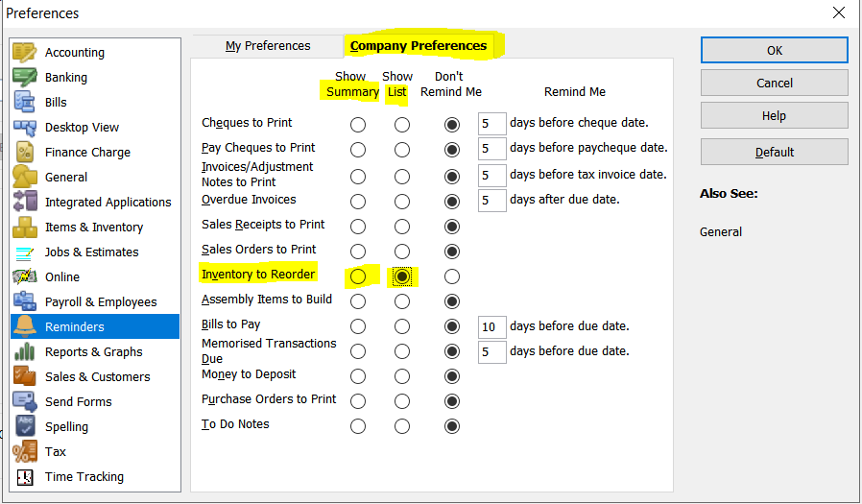Click the Reports & Graphs chart icon

[25, 351]
